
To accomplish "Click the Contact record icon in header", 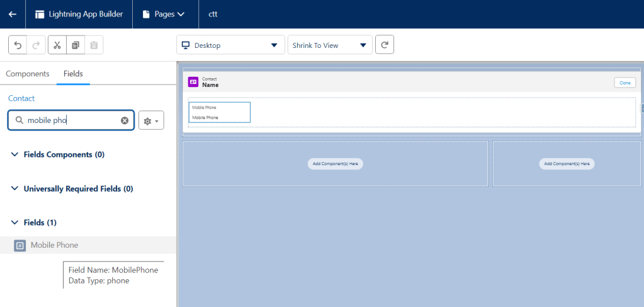I will point(193,82).
